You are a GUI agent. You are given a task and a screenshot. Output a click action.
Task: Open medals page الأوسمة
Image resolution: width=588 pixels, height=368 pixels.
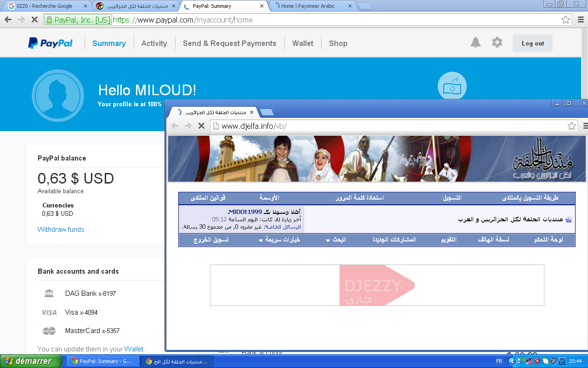(x=269, y=198)
